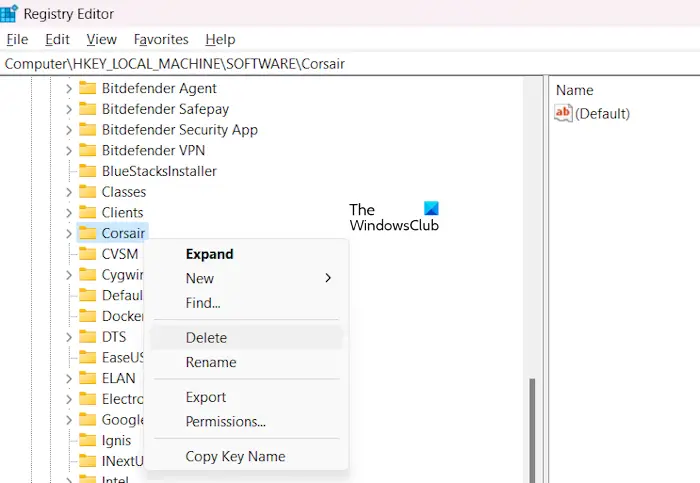Select the DTS key label
The width and height of the screenshot is (700, 483).
point(114,337)
